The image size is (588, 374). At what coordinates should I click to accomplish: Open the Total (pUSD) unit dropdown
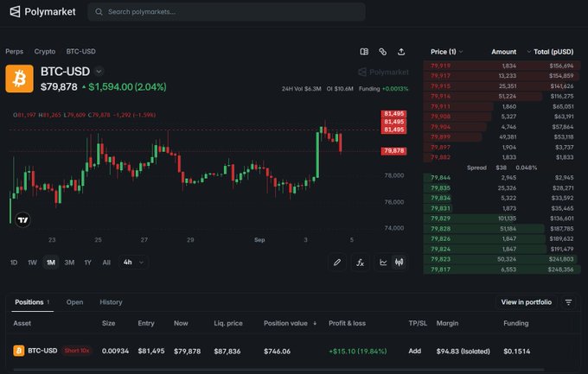(x=550, y=52)
